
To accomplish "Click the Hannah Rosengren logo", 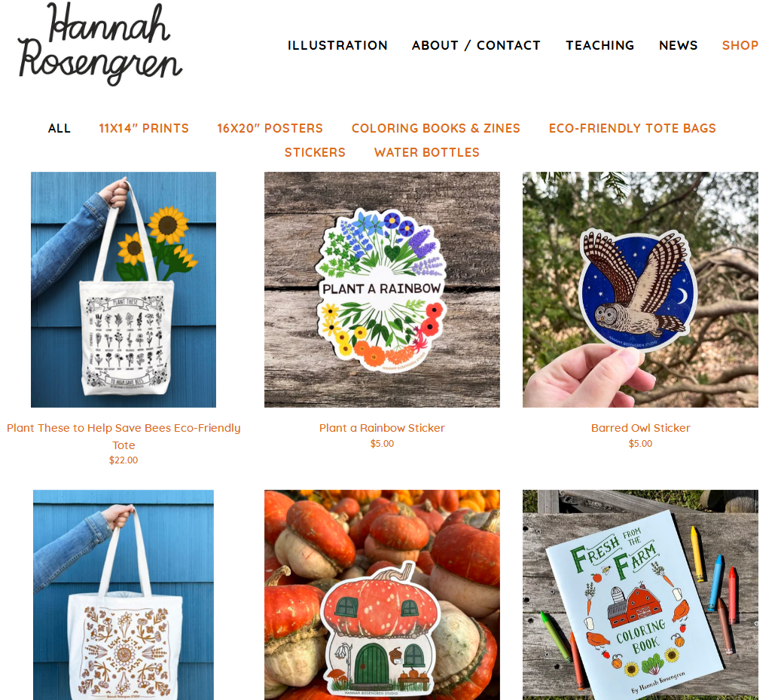I will click(100, 44).
